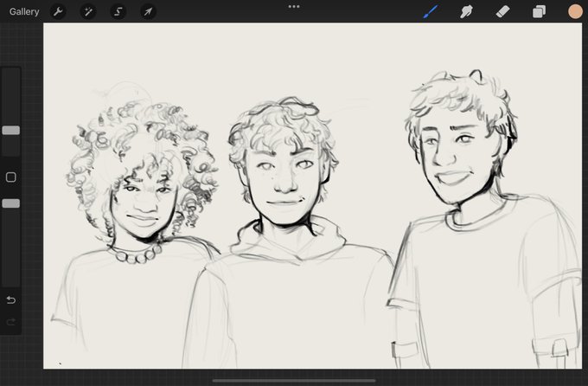Open the Gallery
The height and width of the screenshot is (386, 588).
point(24,11)
